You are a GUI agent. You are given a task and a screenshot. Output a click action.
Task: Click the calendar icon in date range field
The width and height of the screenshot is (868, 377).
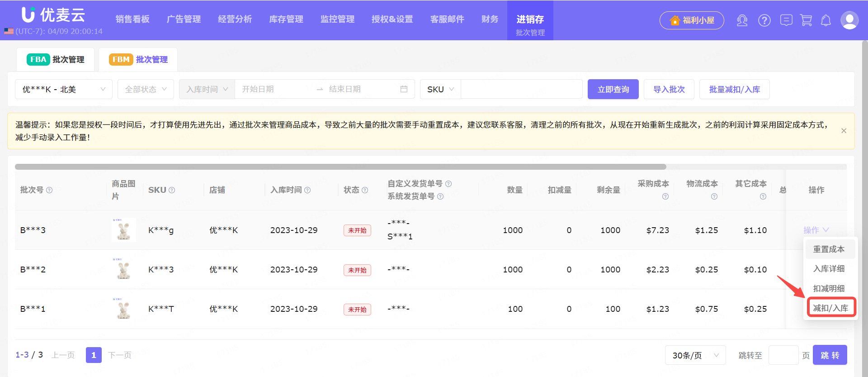pos(404,89)
